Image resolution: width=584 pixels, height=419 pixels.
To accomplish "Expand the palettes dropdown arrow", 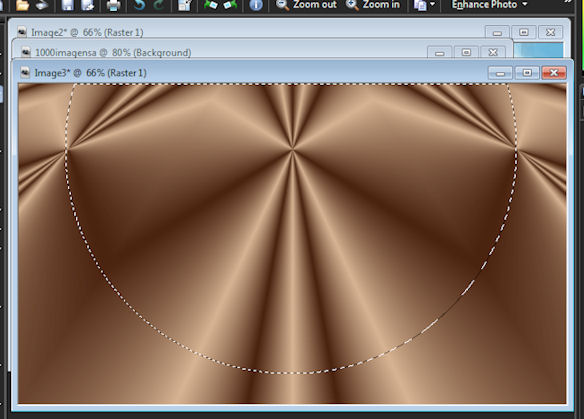I will [432, 4].
